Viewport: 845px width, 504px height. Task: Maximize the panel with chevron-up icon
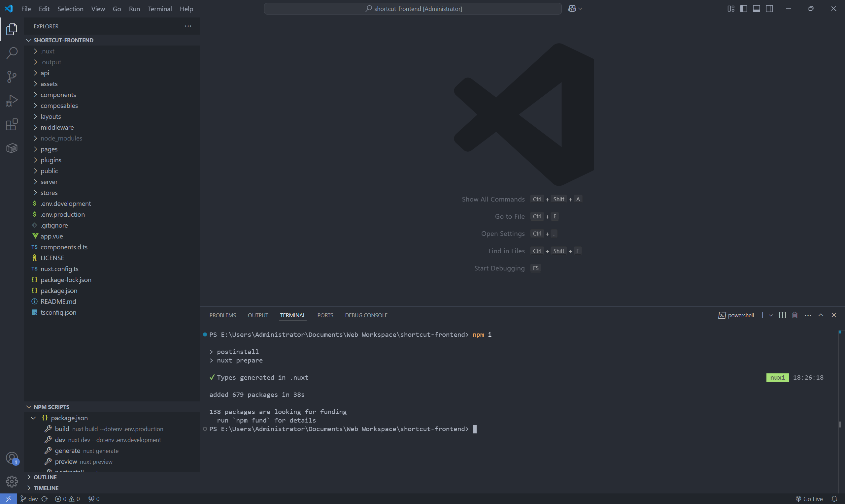[821, 315]
